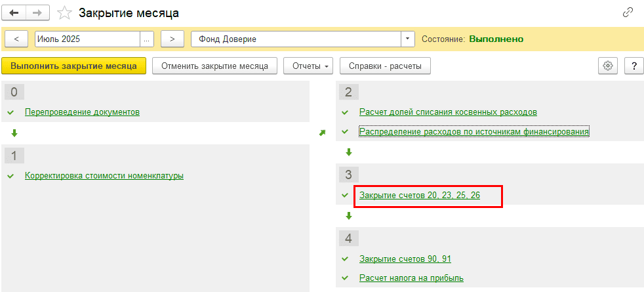The width and height of the screenshot is (644, 292).
Task: Open Расчет налога на прибыль link
Action: (x=411, y=278)
